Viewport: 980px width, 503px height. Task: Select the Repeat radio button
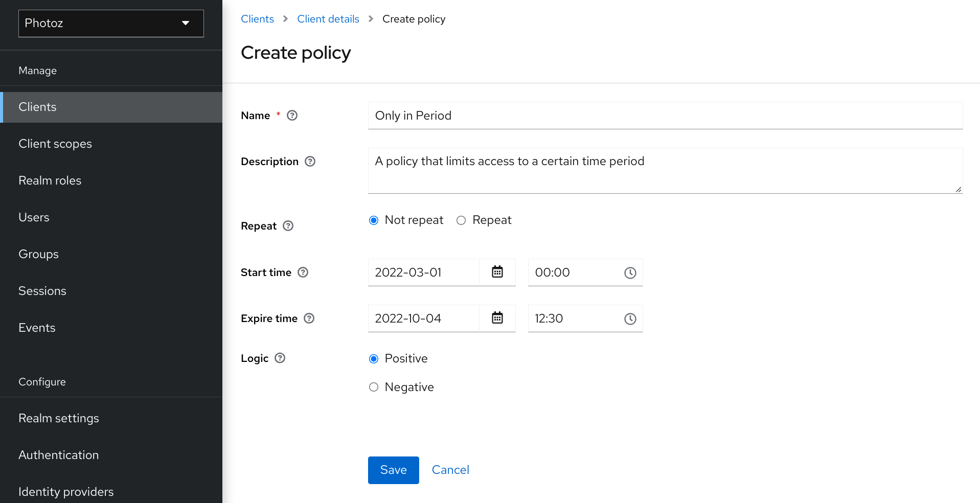461,220
